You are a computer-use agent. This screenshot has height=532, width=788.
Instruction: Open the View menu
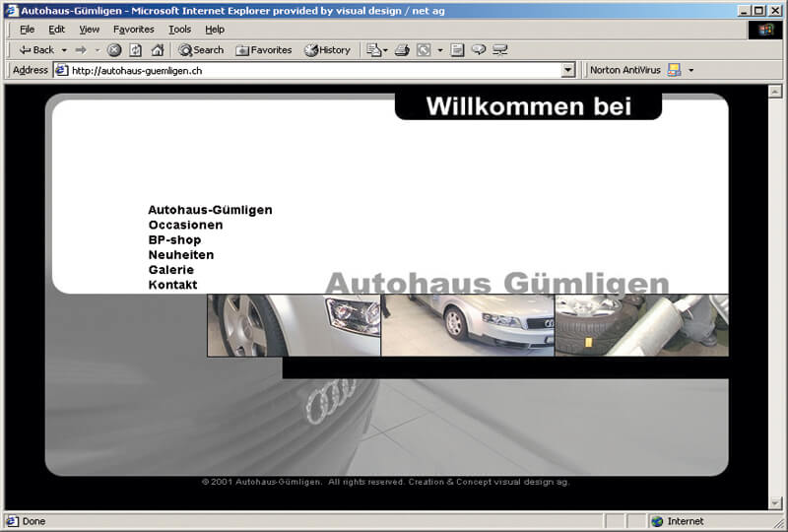pyautogui.click(x=89, y=30)
